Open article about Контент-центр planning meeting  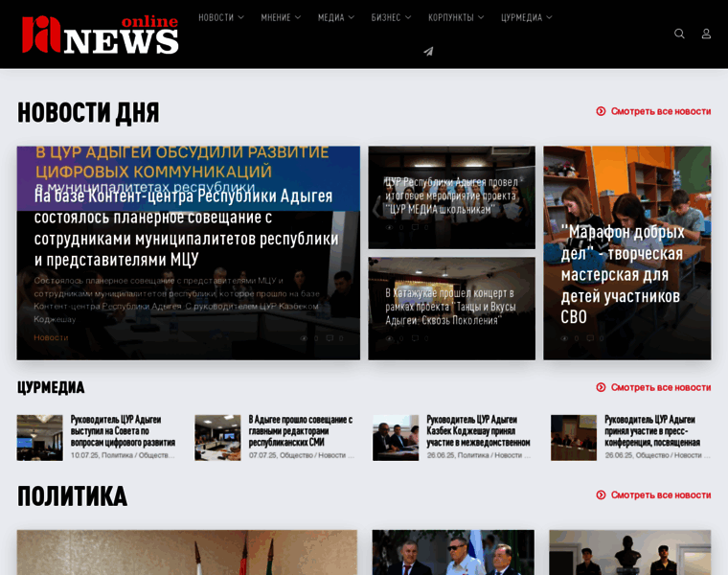coord(186,226)
